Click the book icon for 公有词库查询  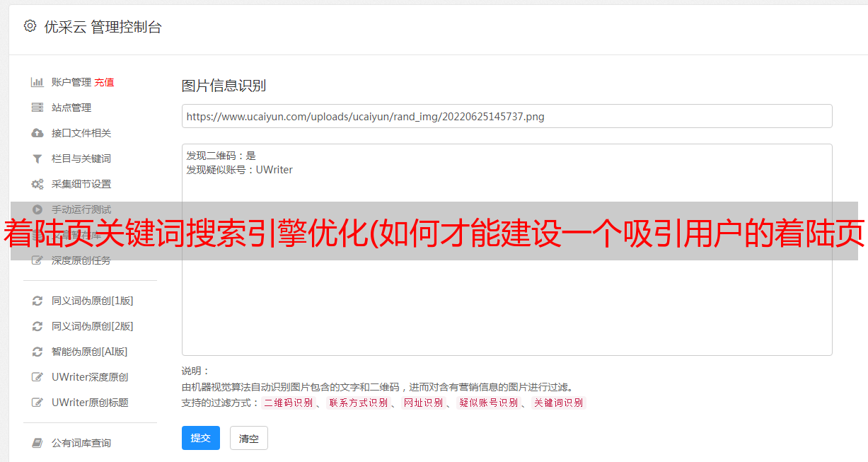(x=37, y=443)
